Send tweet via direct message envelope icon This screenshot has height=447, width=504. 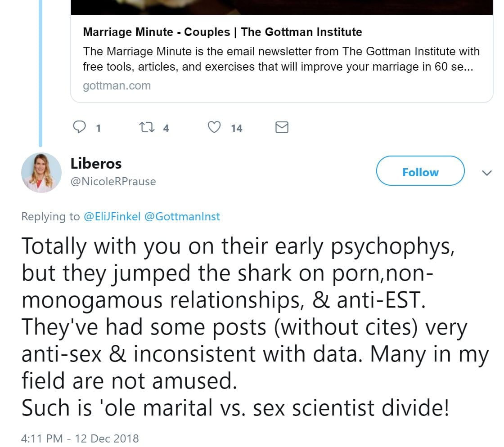[281, 128]
